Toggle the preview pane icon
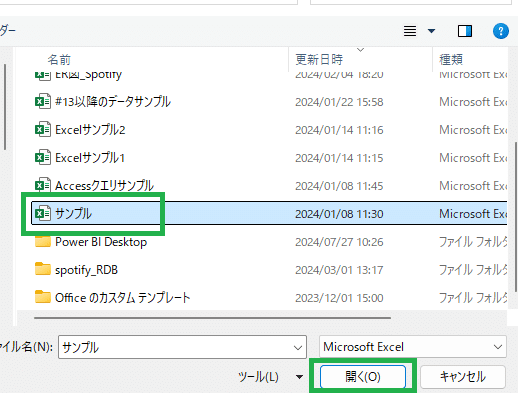 coord(465,31)
